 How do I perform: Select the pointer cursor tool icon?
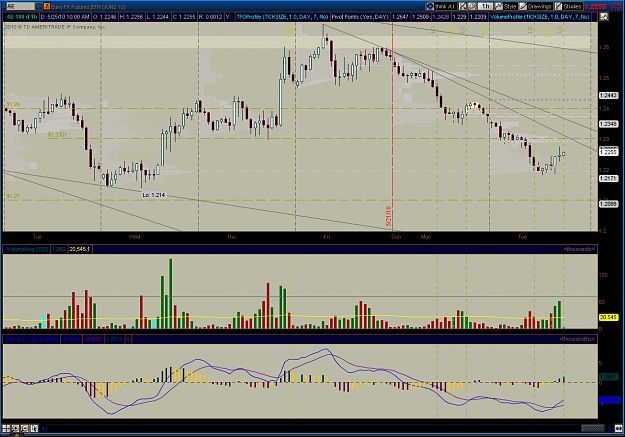(x=34, y=429)
